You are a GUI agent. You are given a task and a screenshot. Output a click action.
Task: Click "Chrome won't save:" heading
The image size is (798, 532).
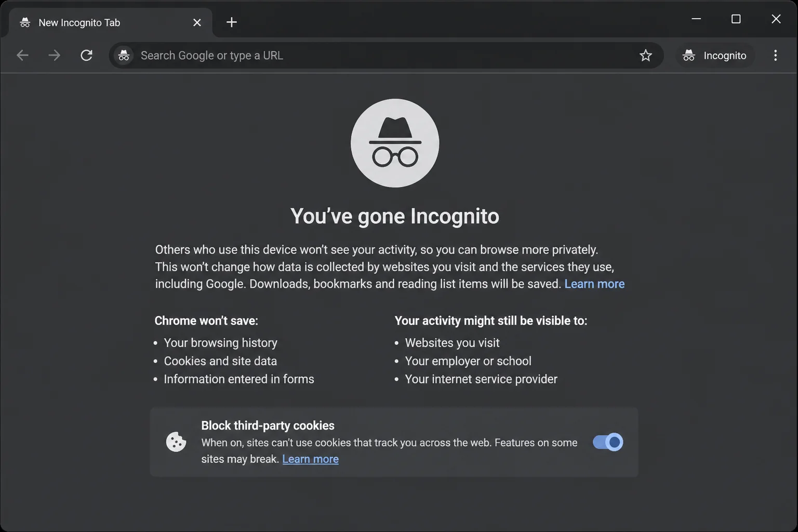pyautogui.click(x=206, y=321)
